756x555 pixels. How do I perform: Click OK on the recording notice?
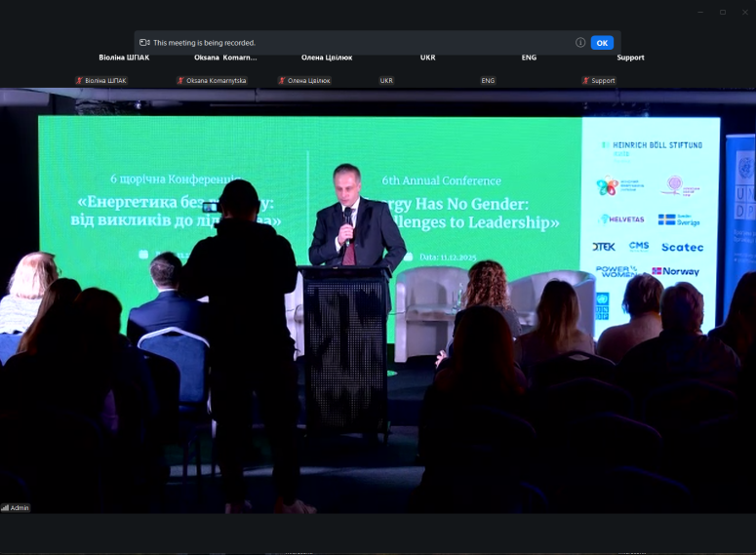[x=602, y=43]
